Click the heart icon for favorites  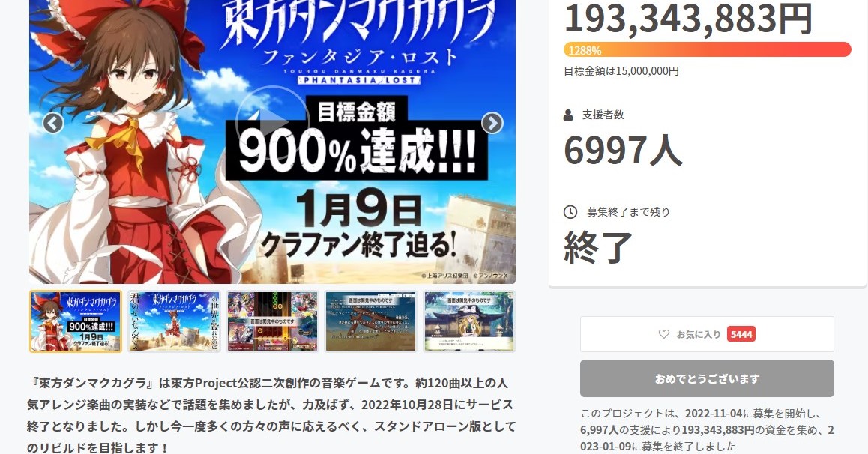tap(663, 334)
